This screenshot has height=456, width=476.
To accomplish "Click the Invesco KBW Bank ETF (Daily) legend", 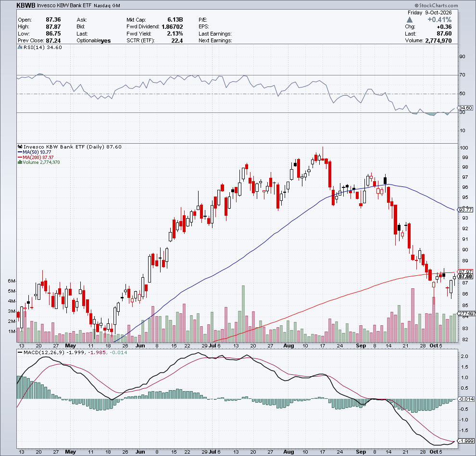I will pyautogui.click(x=73, y=147).
